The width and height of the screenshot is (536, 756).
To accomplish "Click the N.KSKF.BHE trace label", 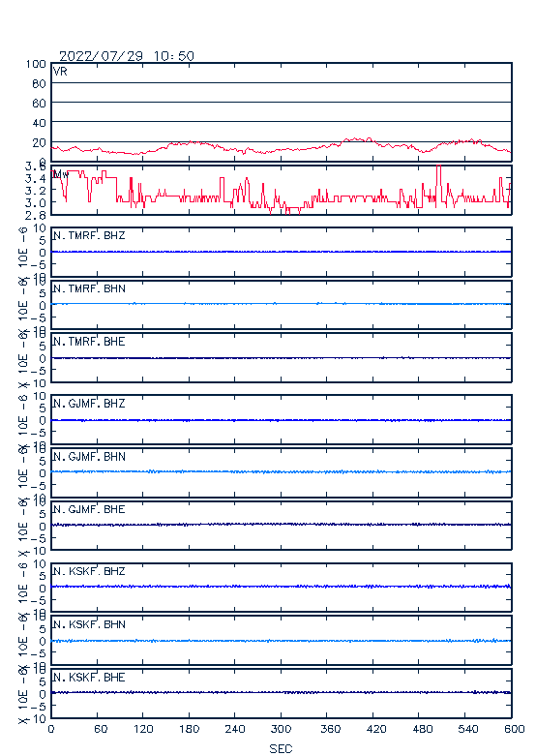I will (89, 677).
